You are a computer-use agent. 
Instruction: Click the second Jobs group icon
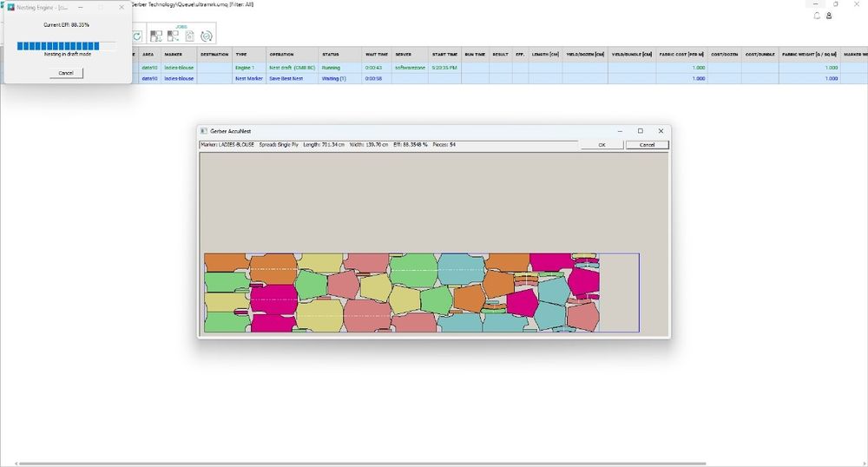[174, 36]
